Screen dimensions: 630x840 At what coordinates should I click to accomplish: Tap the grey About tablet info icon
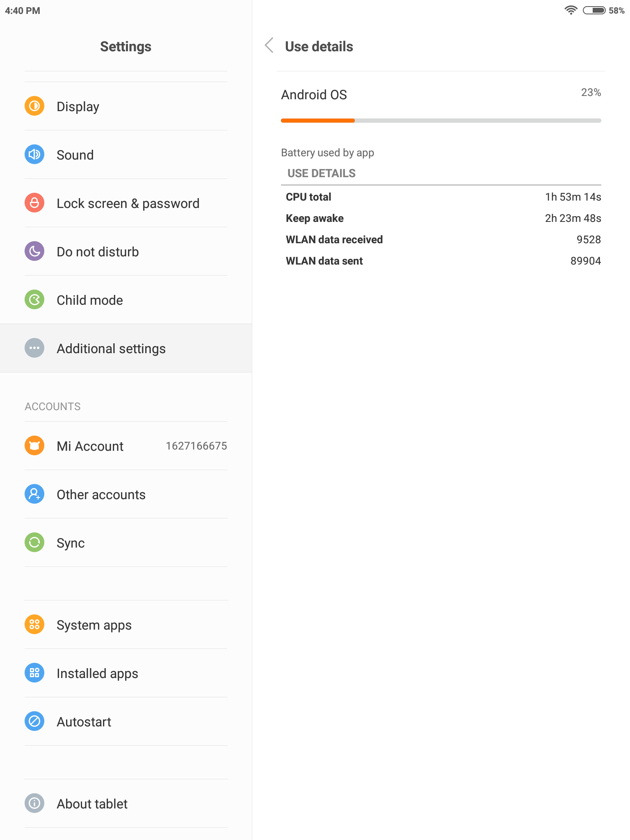point(34,803)
